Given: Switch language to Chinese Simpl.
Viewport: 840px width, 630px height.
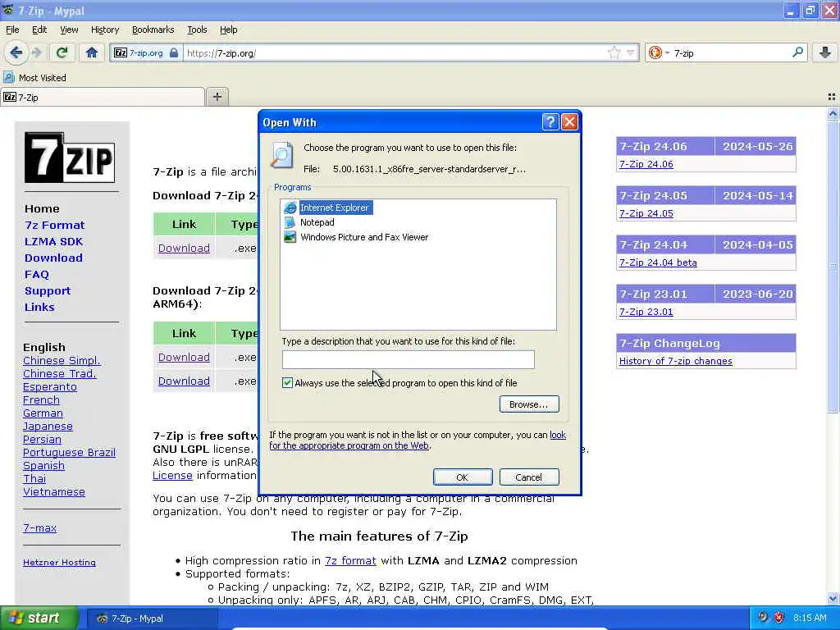Looking at the screenshot, I should [62, 361].
